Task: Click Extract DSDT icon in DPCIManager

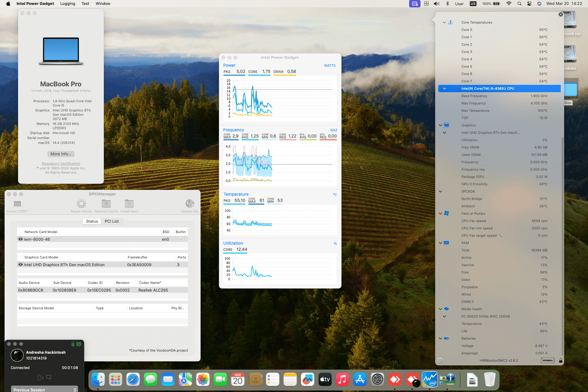Action: point(17,204)
